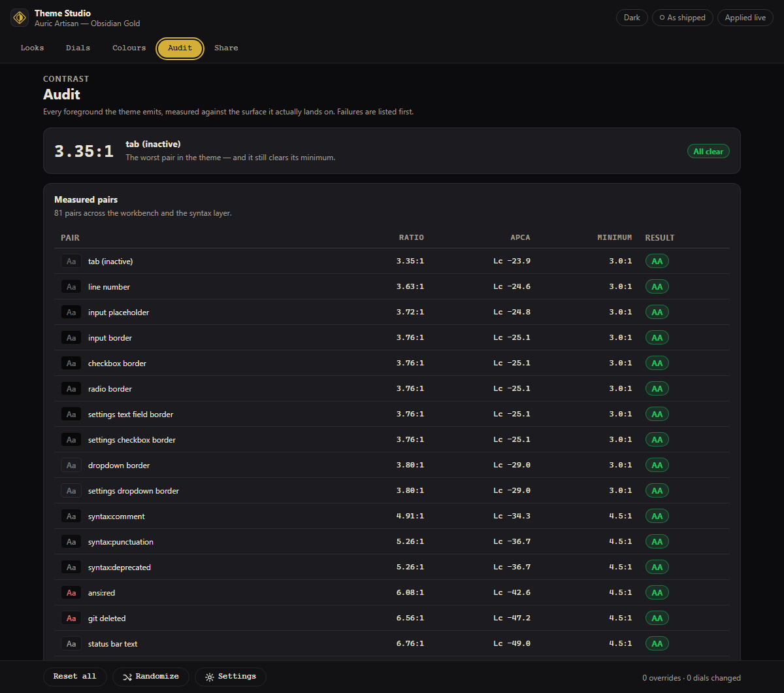Screen dimensions: 784x693
Task: Select the 'input placeholder' row label
Action: point(118,312)
